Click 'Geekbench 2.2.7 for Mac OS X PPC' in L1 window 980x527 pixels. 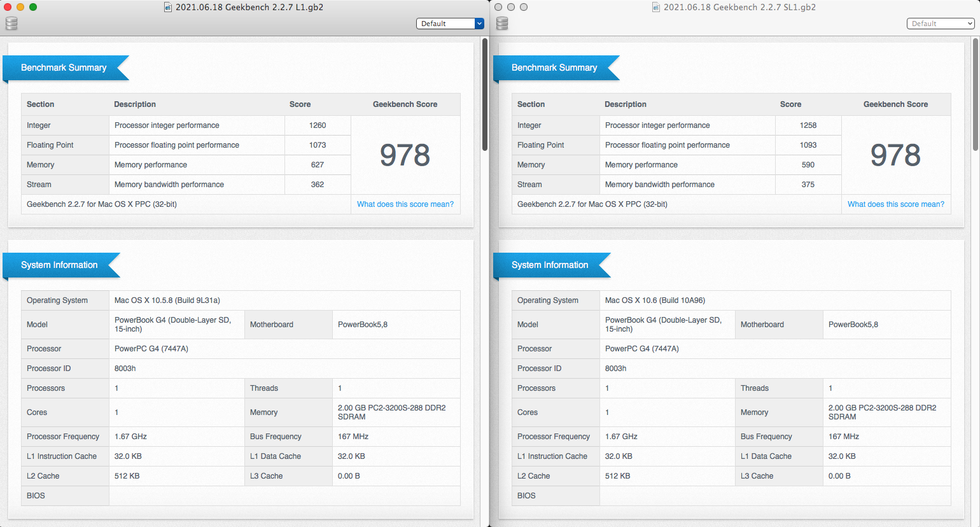(x=102, y=204)
